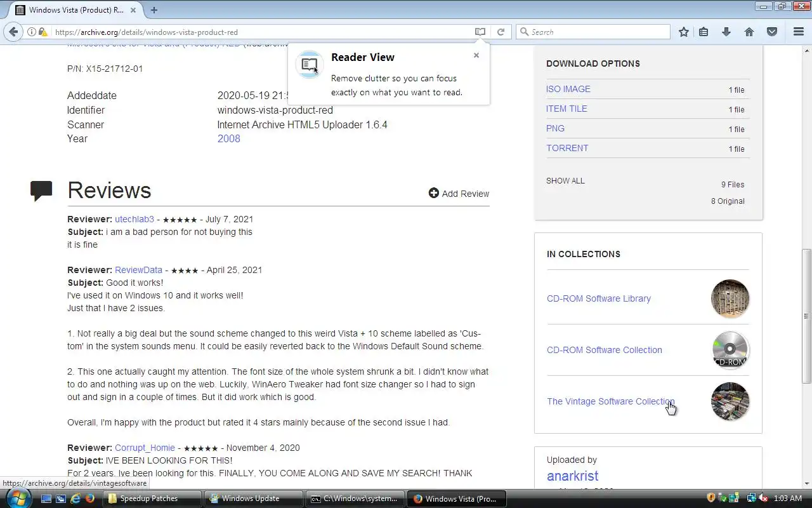Switch to Windows Update taskbar window

253,498
